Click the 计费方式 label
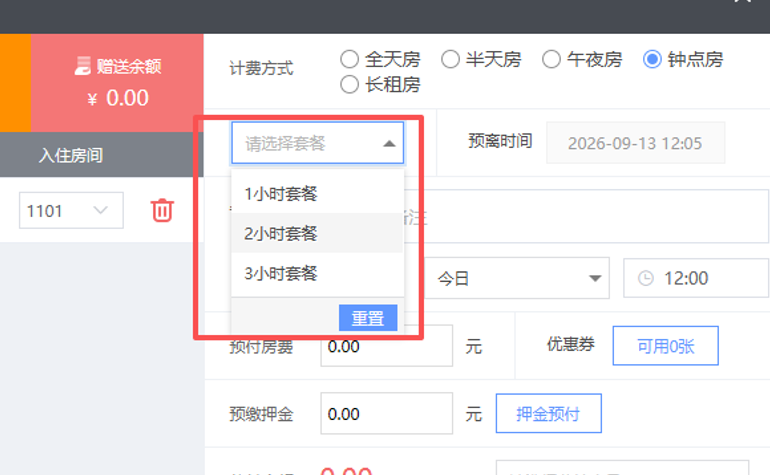Screen dimensions: 770x475 261,68
